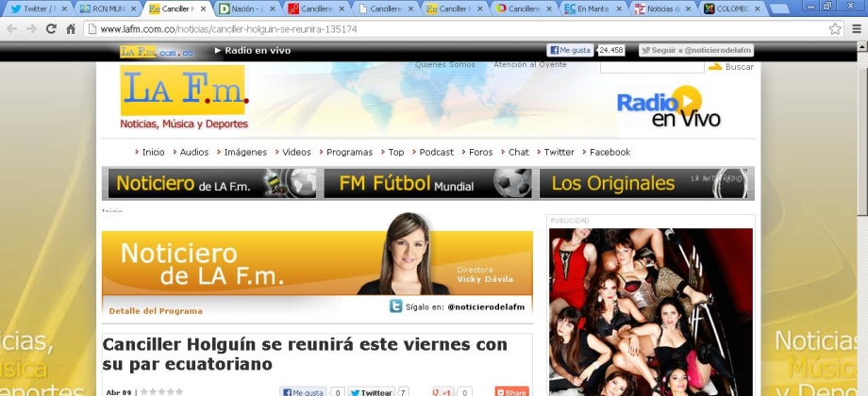Click the Google +1 button
This screenshot has height=396, width=868.
[x=443, y=392]
